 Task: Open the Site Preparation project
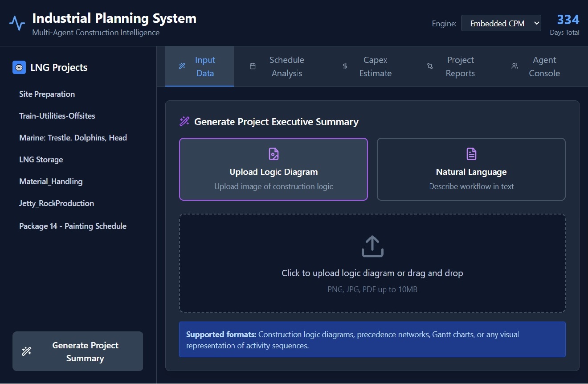click(x=47, y=94)
